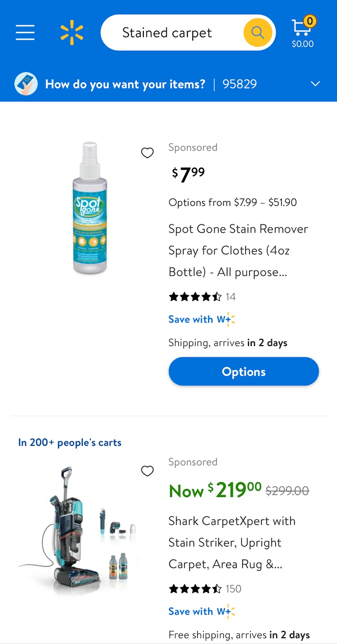Click "Save with W+" under Spot Gone
This screenshot has width=337, height=644.
tap(201, 320)
